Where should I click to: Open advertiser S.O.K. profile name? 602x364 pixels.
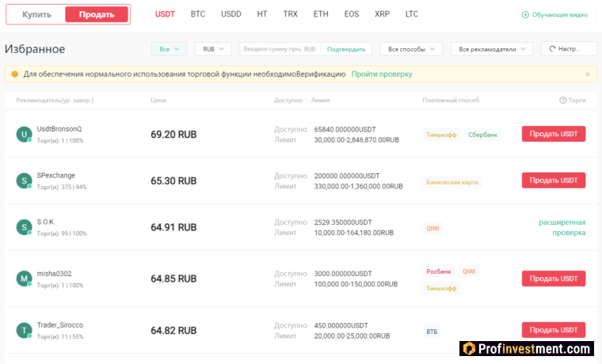point(46,222)
